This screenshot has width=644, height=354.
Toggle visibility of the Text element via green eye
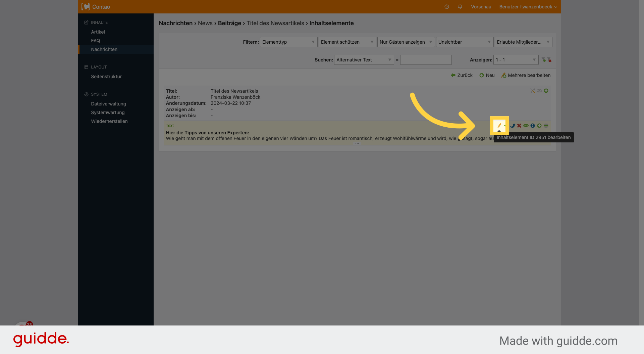point(526,126)
